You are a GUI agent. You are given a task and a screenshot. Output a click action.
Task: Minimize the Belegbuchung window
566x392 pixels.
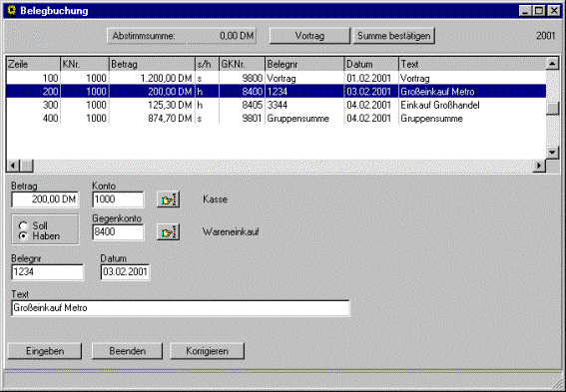click(x=525, y=11)
